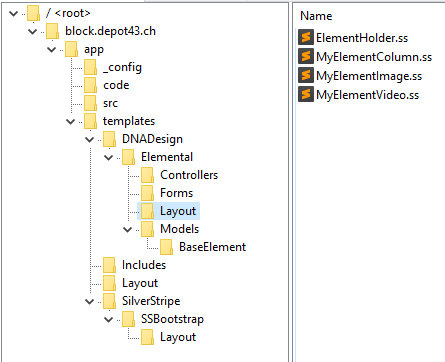Image resolution: width=445 pixels, height=362 pixels.
Task: Collapse the SilverStripe folder chevron
Action: click(x=90, y=302)
